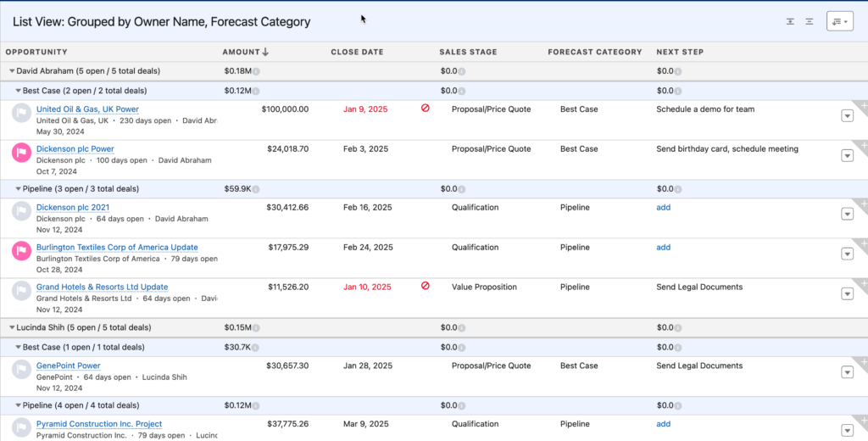Click the collapse all groups icon
868x441 pixels.
pyautogui.click(x=810, y=22)
